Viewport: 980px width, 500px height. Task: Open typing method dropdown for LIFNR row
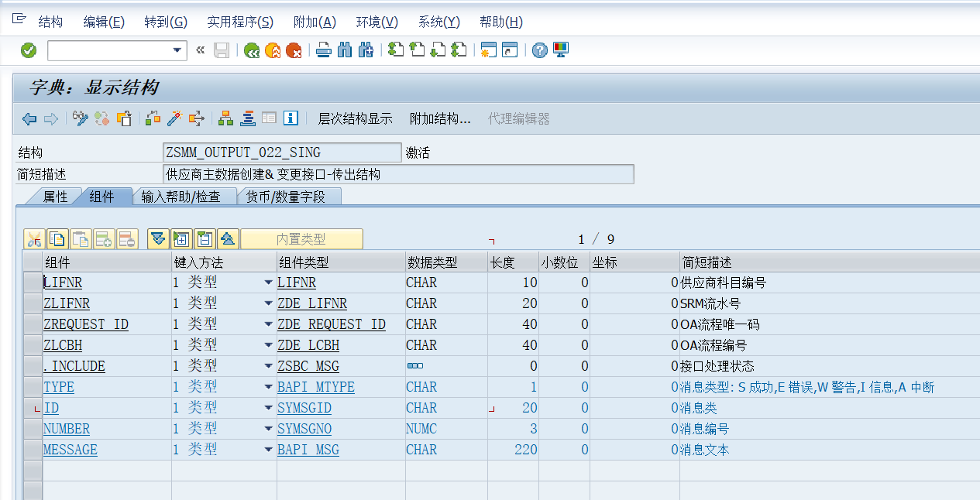click(x=268, y=283)
